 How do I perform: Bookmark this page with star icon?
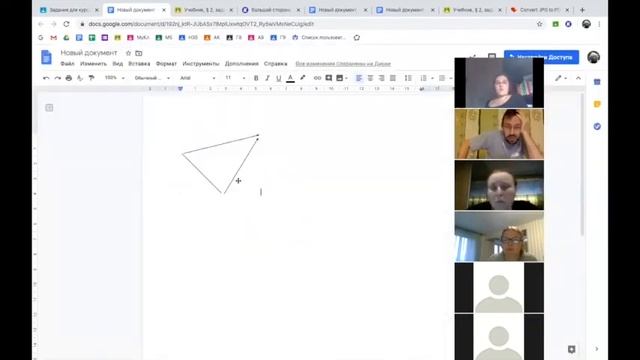point(540,24)
